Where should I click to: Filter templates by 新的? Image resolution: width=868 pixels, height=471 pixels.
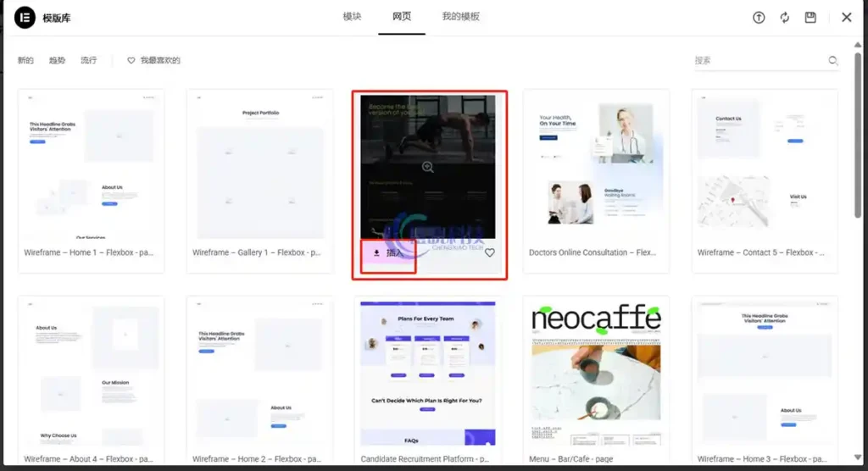[25, 61]
